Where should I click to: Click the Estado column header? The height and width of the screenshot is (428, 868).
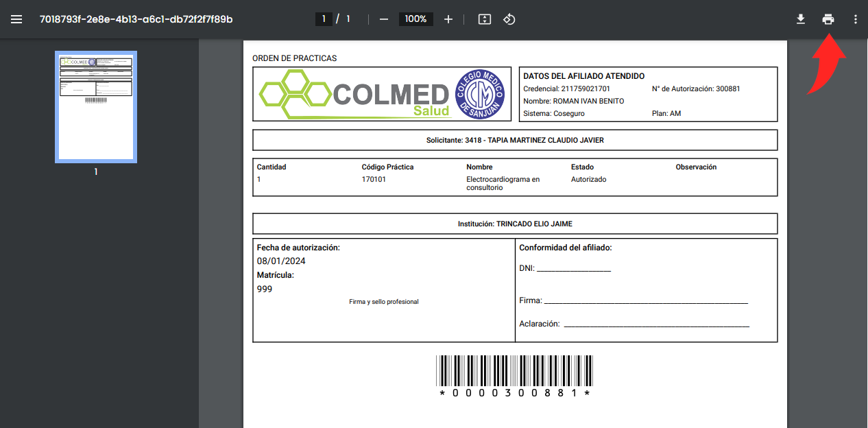point(582,167)
